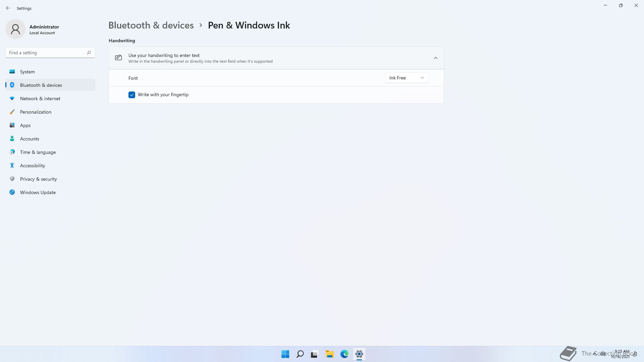
Task: Minimize the Settings window
Action: tap(605, 5)
